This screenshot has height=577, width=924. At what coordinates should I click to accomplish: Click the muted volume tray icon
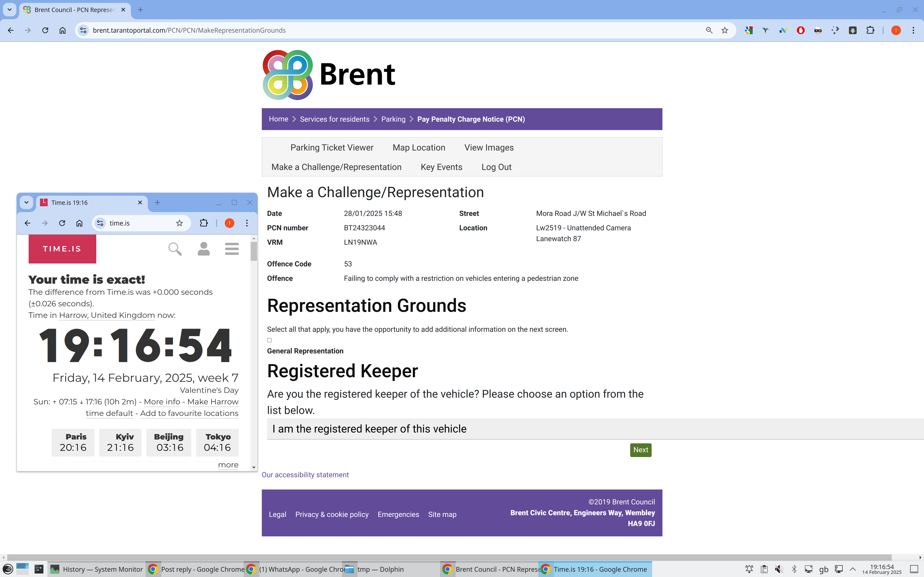point(779,569)
